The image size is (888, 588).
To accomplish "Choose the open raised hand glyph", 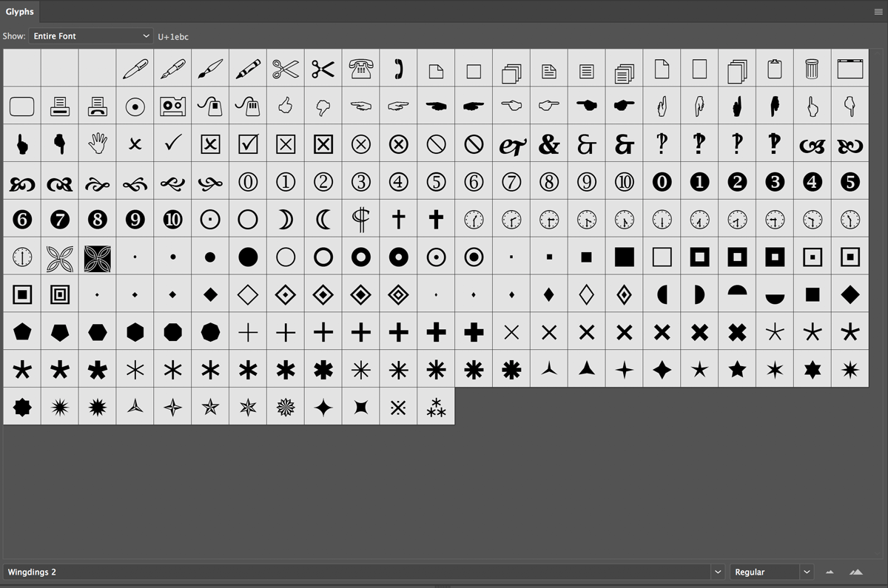I will 98,144.
